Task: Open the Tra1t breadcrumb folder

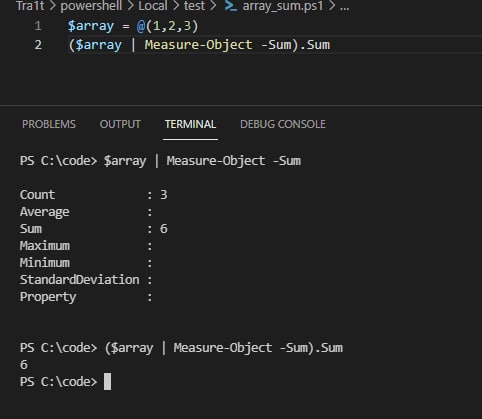Action: pos(30,6)
